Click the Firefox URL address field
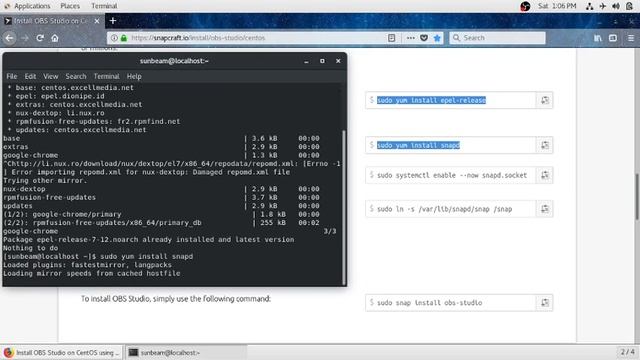 pyautogui.click(x=257, y=38)
